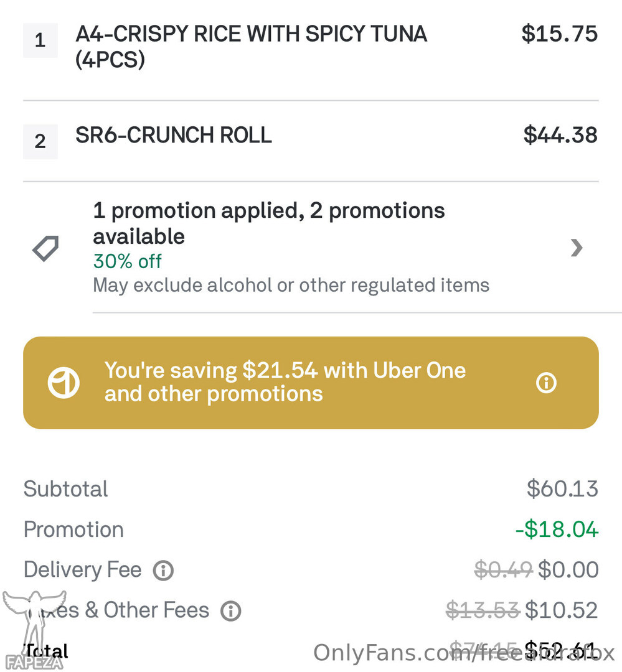Click the green '30% off' label
Viewport: 622px width, 672px height.
click(127, 261)
